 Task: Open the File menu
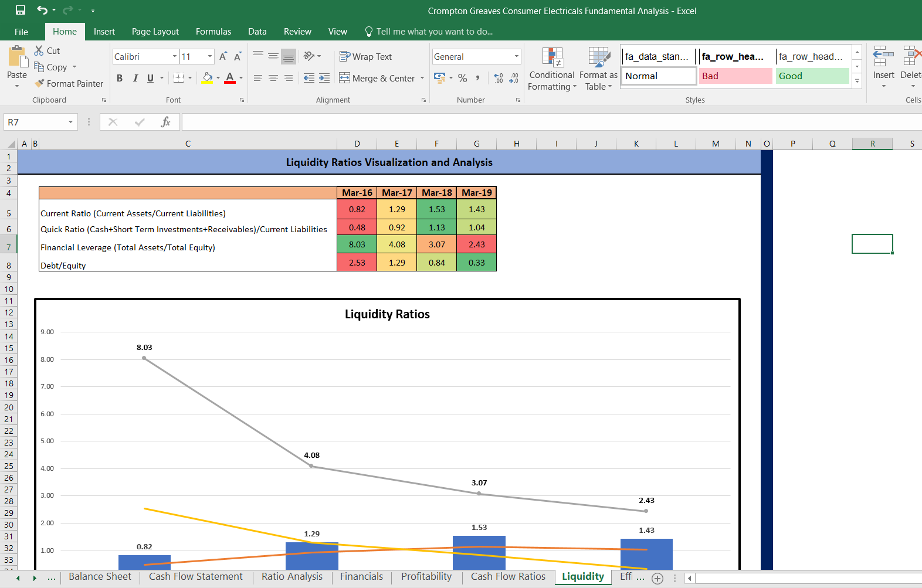coord(22,32)
